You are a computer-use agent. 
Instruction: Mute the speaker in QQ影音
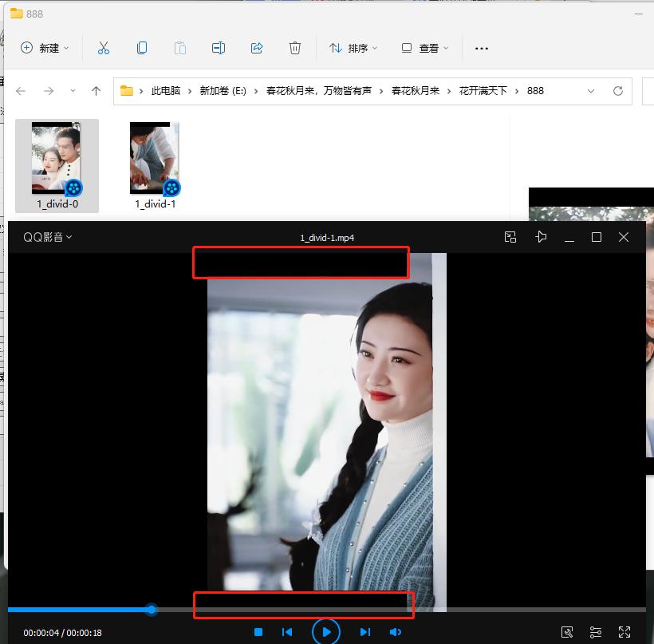396,631
